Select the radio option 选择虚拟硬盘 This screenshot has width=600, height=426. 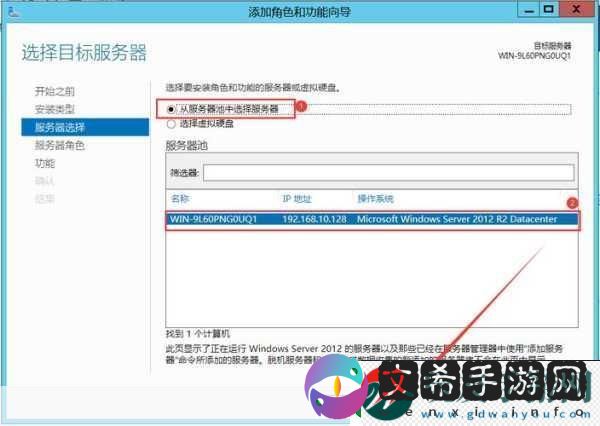[x=171, y=124]
